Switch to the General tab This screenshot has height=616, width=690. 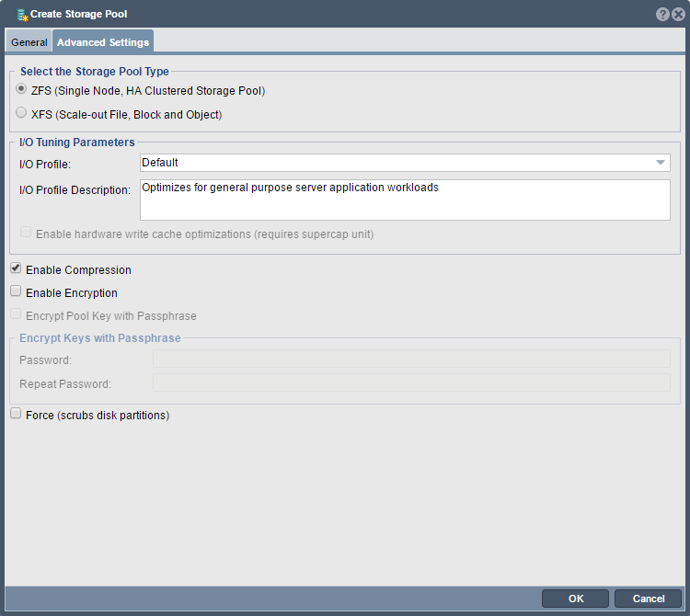[29, 42]
